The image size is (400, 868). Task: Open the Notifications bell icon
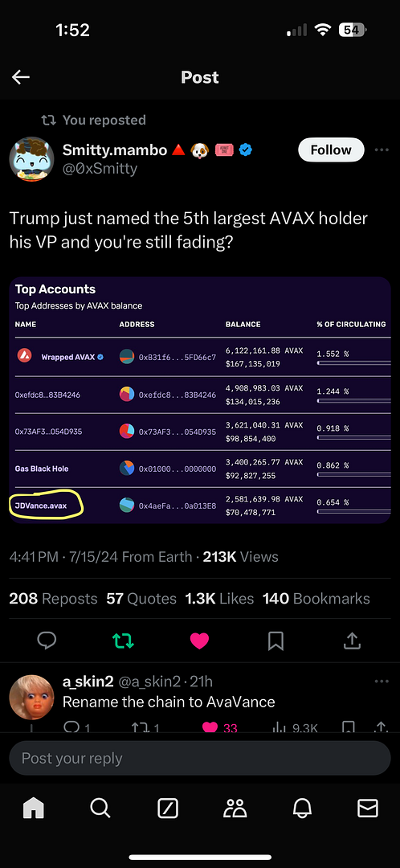(302, 809)
